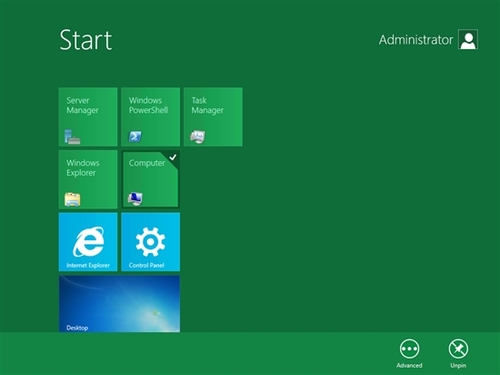Deselect the Computer tile checkmark
The image size is (500, 375).
click(x=173, y=157)
